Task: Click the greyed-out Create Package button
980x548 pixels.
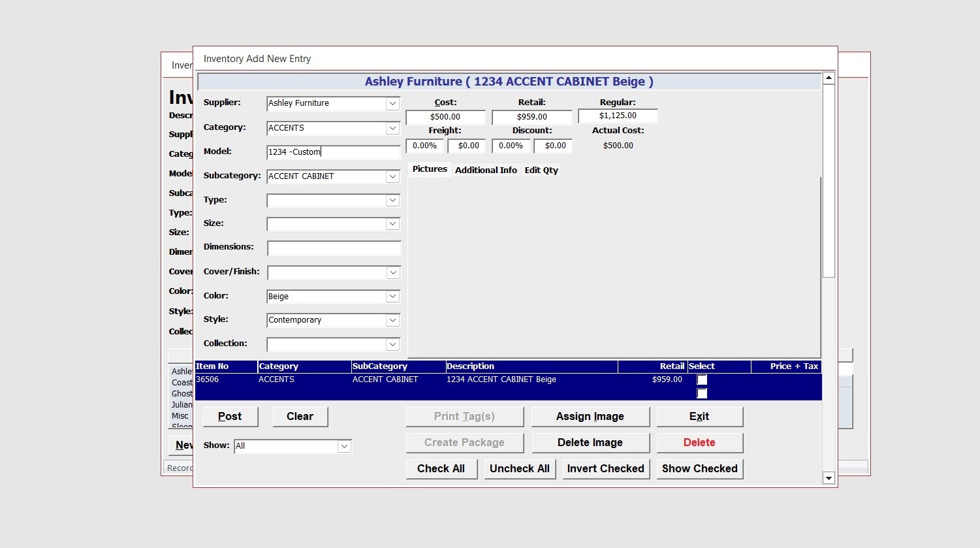Action: (x=464, y=443)
